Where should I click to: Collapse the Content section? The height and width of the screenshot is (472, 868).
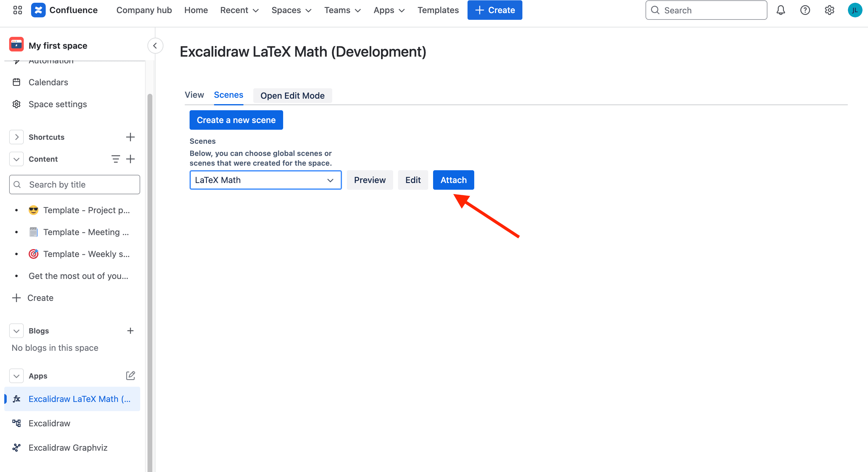point(16,159)
